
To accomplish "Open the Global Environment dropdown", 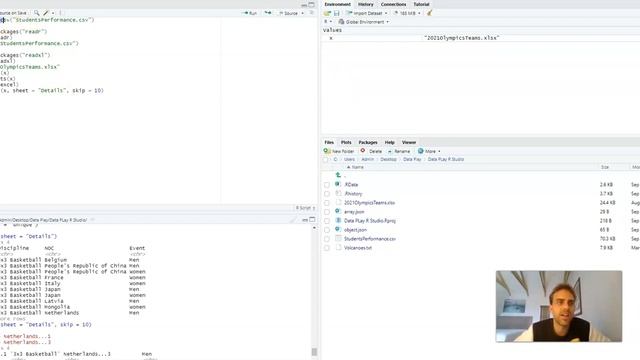I will point(364,22).
